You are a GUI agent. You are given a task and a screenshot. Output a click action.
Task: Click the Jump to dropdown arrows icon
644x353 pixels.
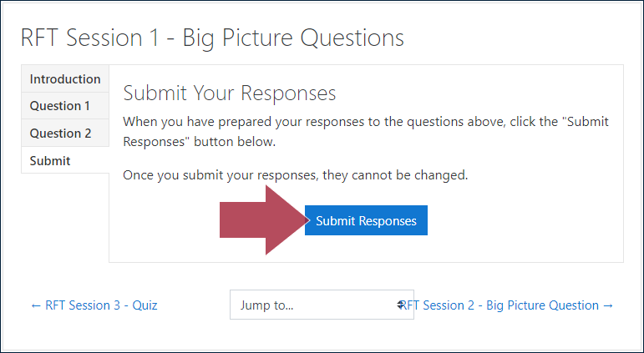400,305
